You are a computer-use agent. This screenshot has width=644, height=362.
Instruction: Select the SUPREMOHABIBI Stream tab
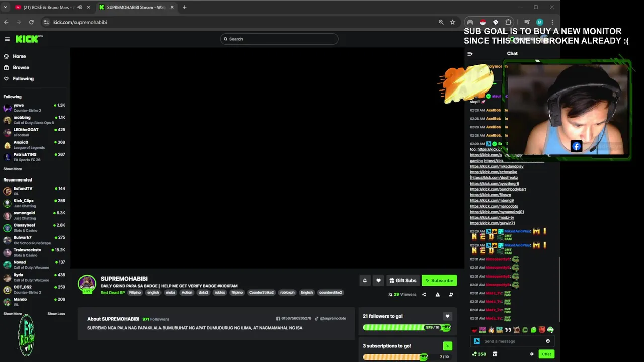(136, 7)
